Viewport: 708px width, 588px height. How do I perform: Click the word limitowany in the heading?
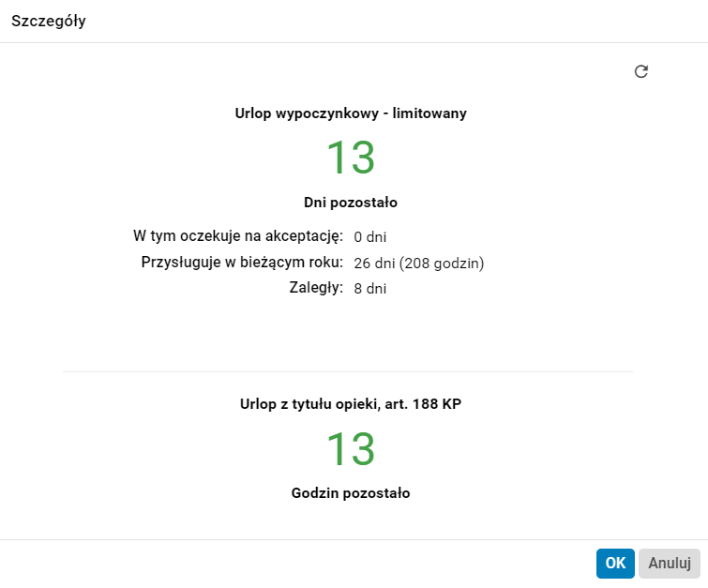click(429, 113)
